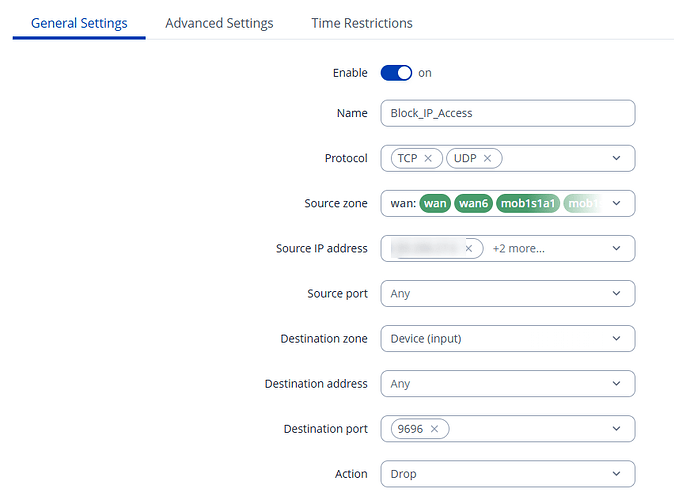This screenshot has width=674, height=500.
Task: Select the General Settings tab
Action: (x=79, y=23)
